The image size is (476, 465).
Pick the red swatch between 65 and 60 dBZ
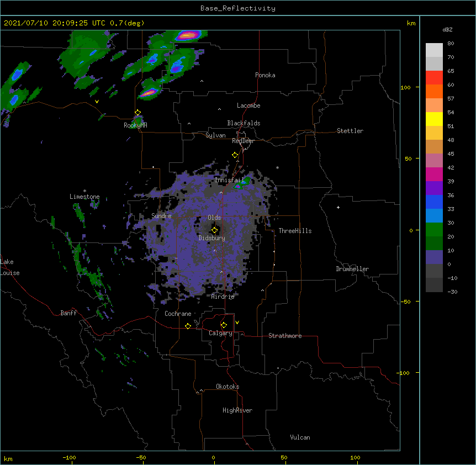[434, 77]
